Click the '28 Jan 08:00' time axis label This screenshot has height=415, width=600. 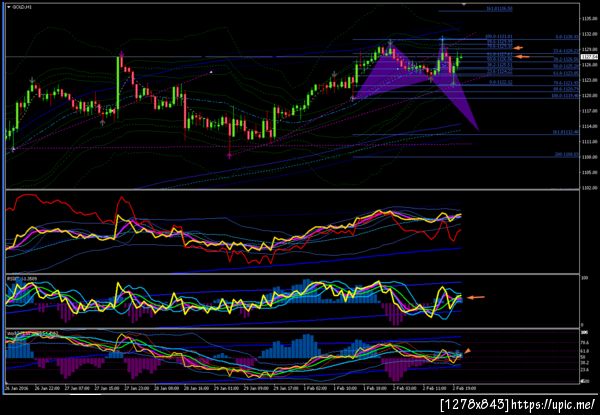pyautogui.click(x=167, y=388)
